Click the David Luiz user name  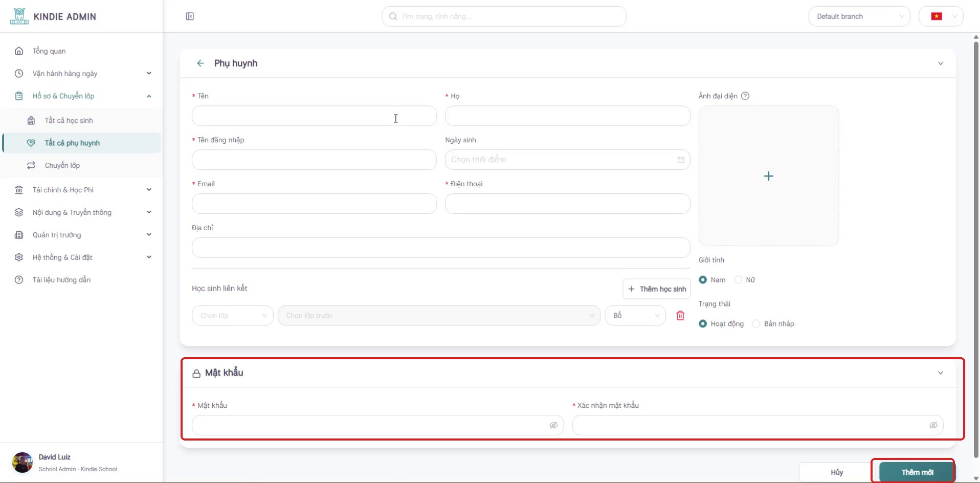point(55,457)
